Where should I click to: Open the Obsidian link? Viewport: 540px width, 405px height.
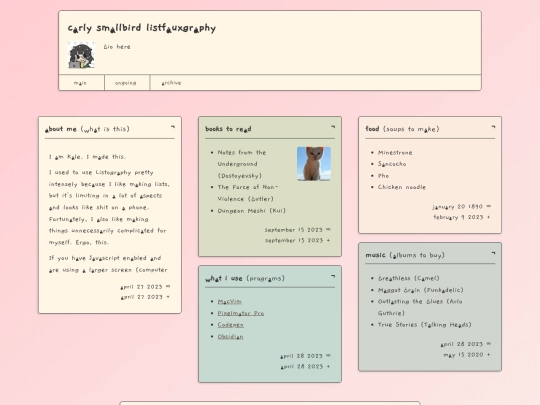[230, 336]
